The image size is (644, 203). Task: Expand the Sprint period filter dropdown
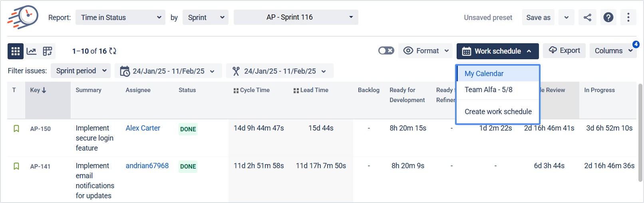click(81, 71)
